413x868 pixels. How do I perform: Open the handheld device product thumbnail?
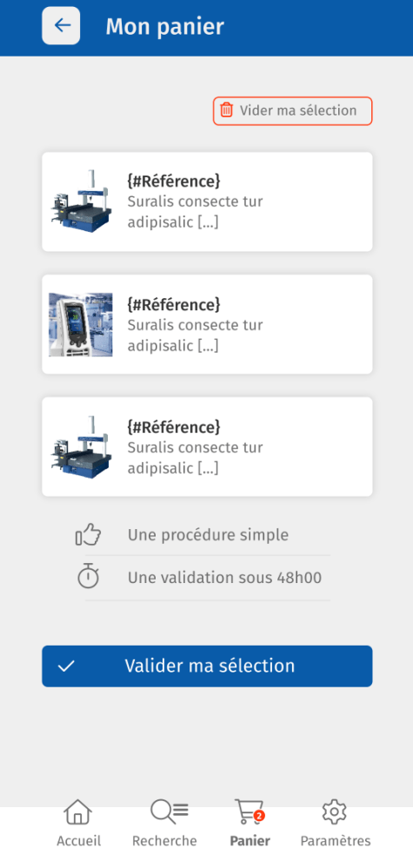coord(81,324)
